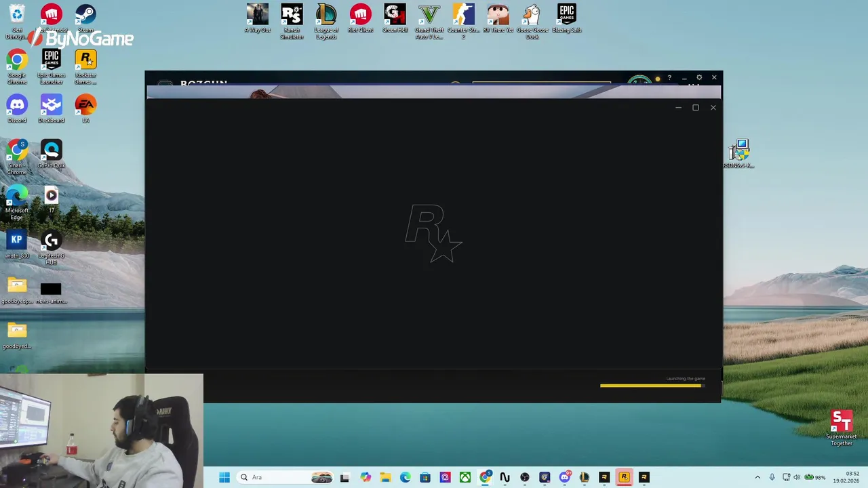The height and width of the screenshot is (488, 868).
Task: Open the Deckboard desktop shortcut
Action: [52, 109]
